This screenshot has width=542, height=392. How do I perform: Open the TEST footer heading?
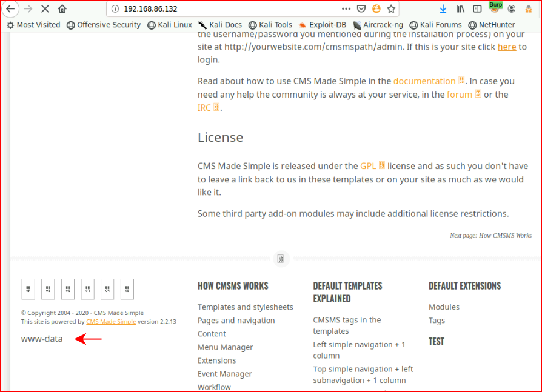(437, 342)
